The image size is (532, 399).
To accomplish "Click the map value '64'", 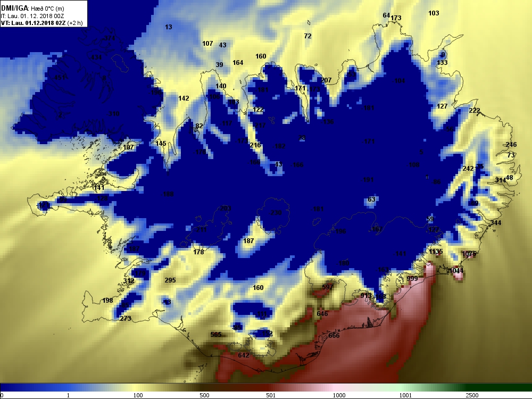I will point(386,15).
